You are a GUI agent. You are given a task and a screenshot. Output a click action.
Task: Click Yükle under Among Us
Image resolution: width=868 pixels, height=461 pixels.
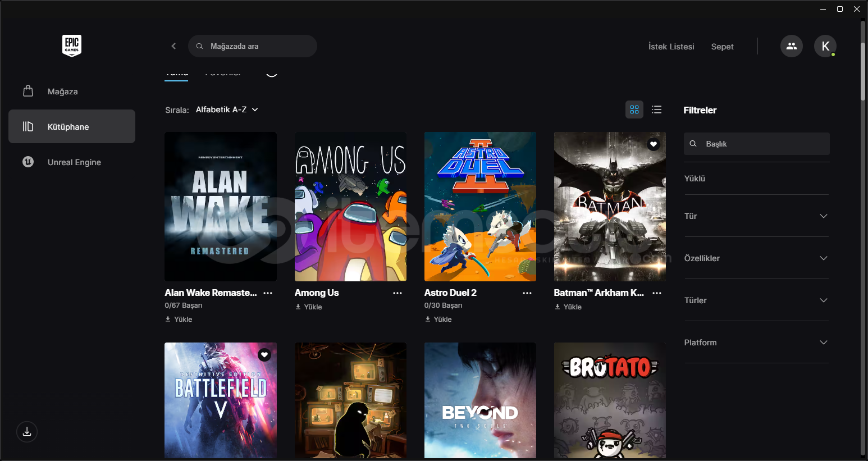click(309, 307)
